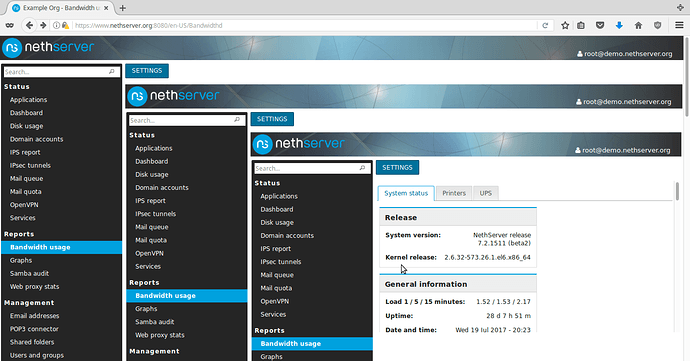690x361 pixels.
Task: Select Bandwidth usage in middle sidebar
Action: [x=187, y=296]
